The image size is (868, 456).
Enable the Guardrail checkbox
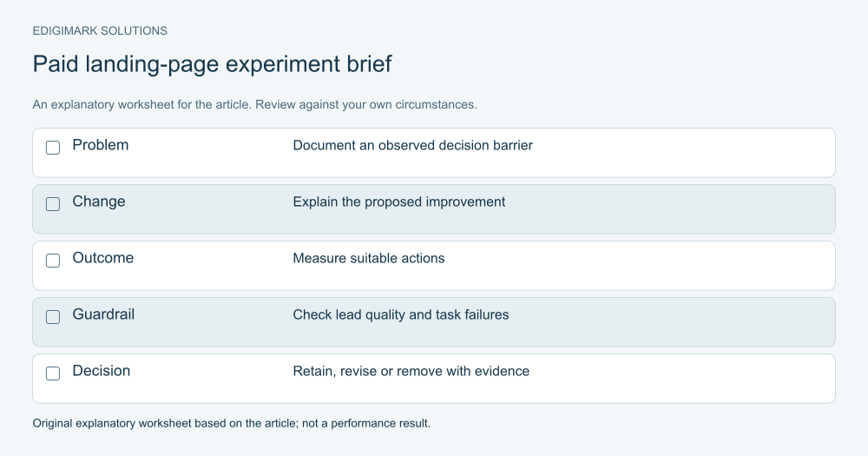pos(53,317)
